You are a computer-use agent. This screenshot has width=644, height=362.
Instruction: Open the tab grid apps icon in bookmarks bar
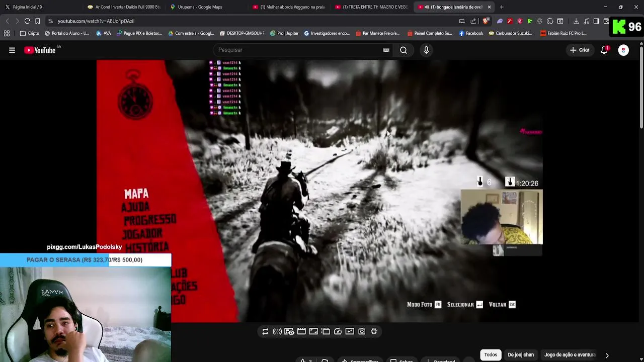coord(7,33)
